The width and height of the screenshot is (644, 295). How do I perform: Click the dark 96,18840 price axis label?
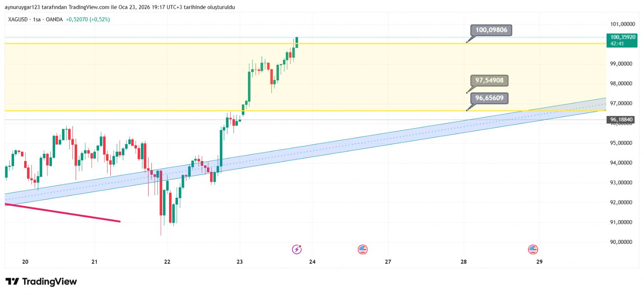tap(621, 120)
